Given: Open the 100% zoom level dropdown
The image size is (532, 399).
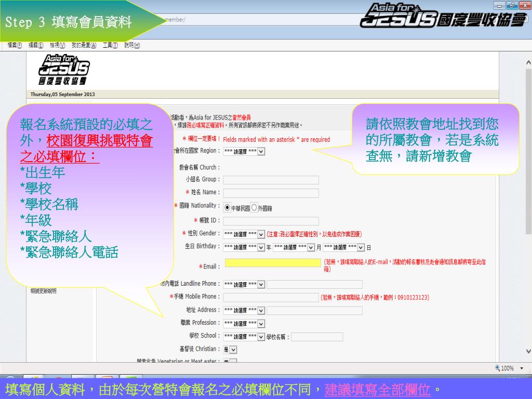Looking at the screenshot, I should coord(522,368).
